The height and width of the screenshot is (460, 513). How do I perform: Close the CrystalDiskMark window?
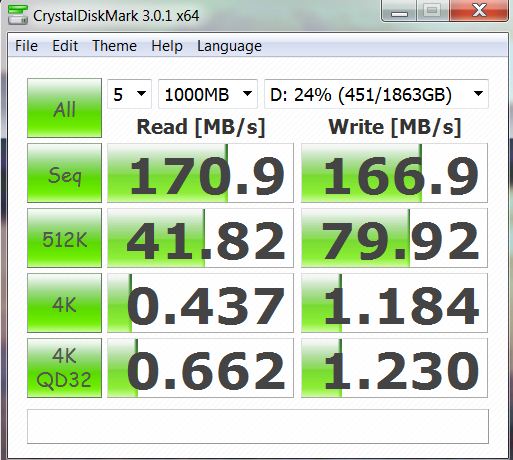pyautogui.click(x=479, y=11)
